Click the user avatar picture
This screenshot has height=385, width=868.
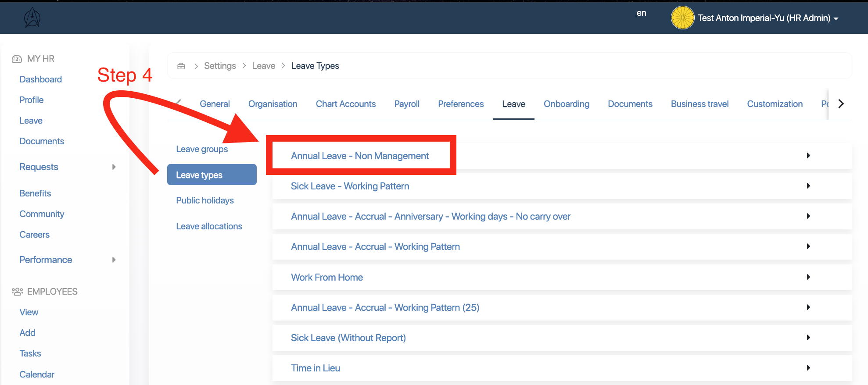(682, 18)
